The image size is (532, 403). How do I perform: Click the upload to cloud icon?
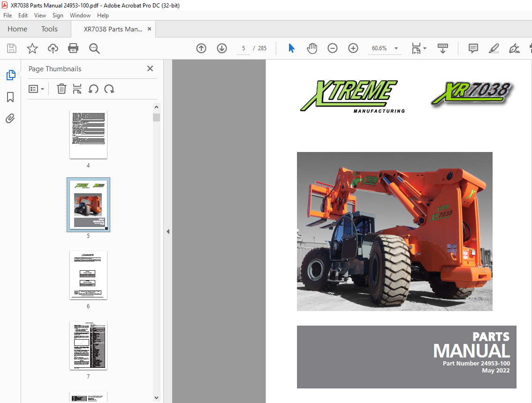53,48
